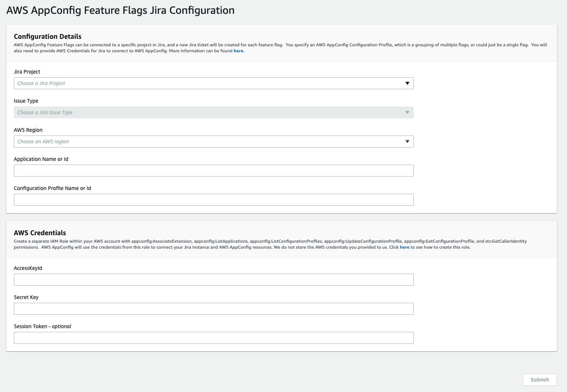Click the Application Name or Id label
Screen dimensions: 567x392
click(41, 159)
